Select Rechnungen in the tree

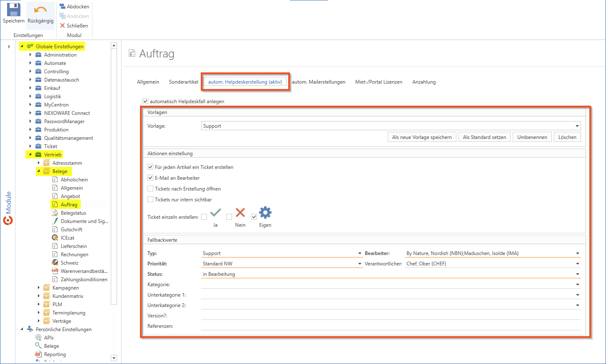(x=75, y=254)
